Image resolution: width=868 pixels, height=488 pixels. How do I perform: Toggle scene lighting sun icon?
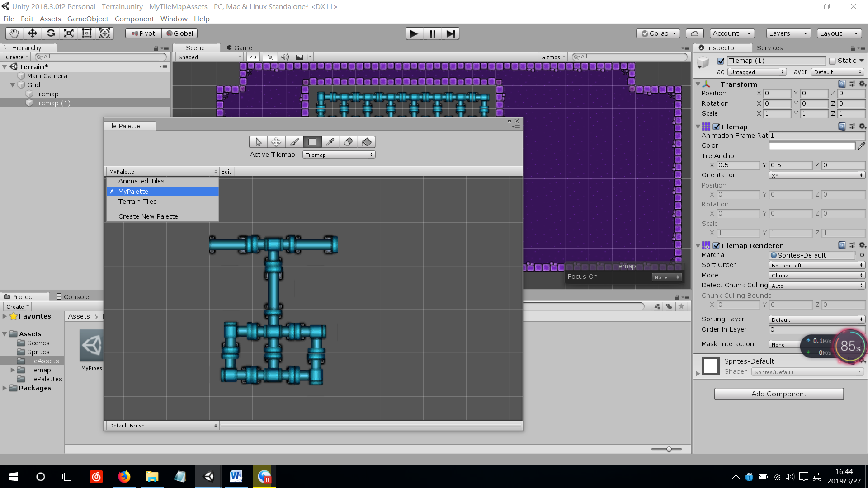click(270, 57)
